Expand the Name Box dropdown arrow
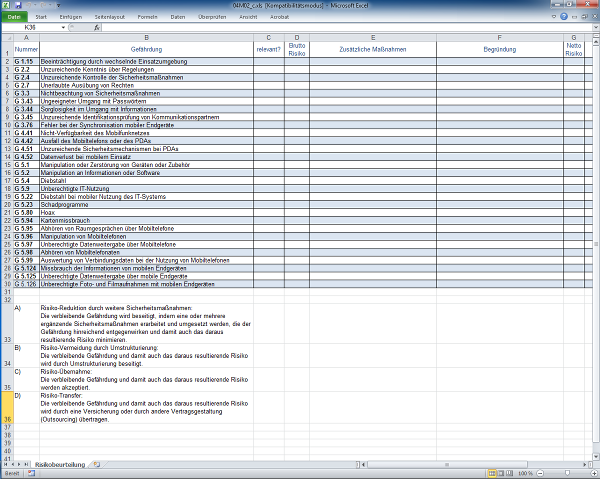The width and height of the screenshot is (600, 479). pos(62,28)
